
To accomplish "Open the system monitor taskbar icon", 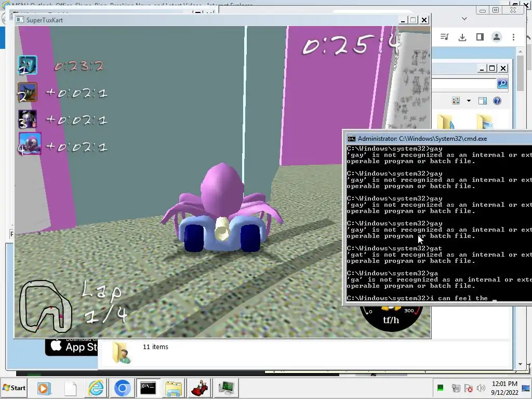I will coord(227,388).
